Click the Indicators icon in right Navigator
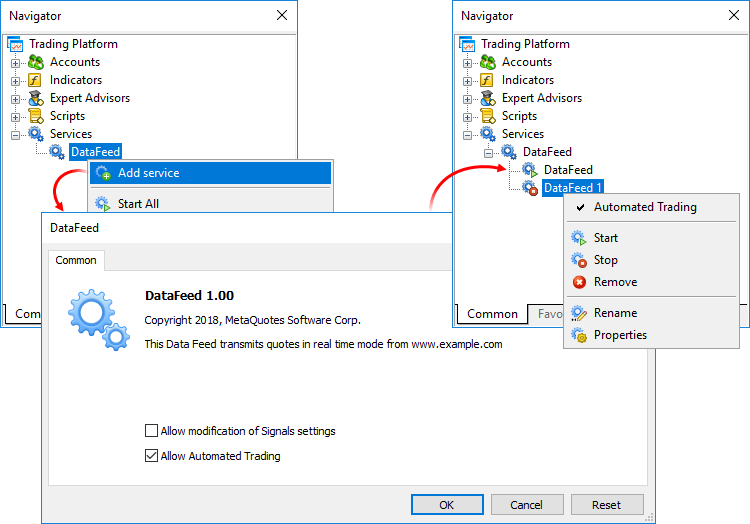 click(488, 80)
